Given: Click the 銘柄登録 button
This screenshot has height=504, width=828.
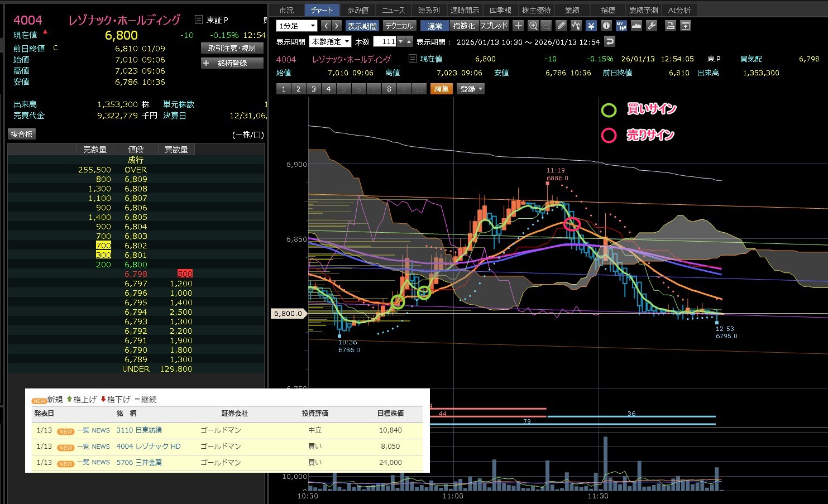Looking at the screenshot, I should pos(232,63).
